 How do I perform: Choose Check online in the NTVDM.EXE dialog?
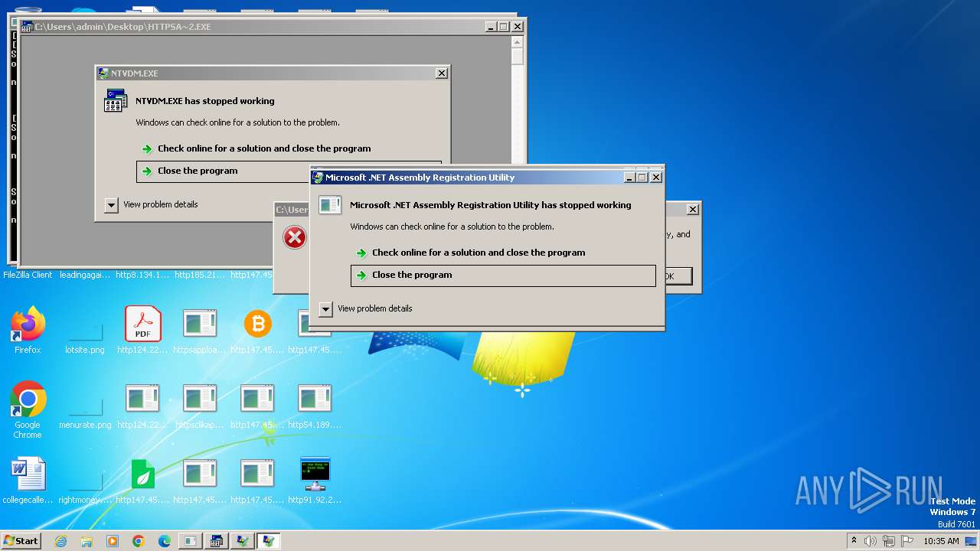coord(264,148)
